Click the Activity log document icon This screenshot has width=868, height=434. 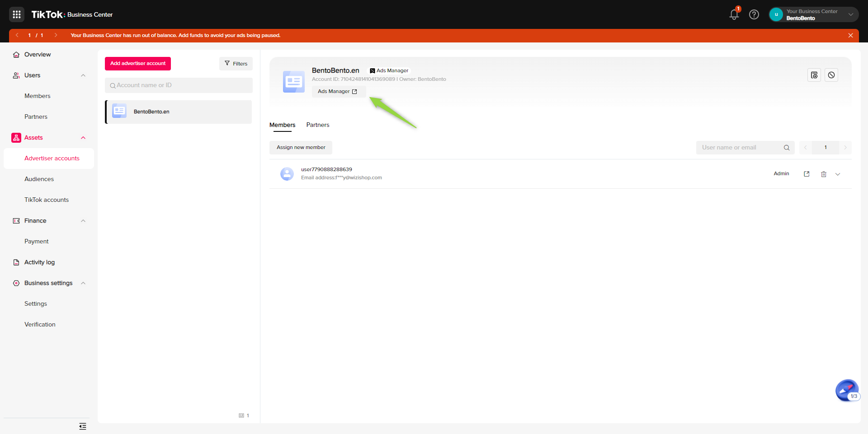16,262
